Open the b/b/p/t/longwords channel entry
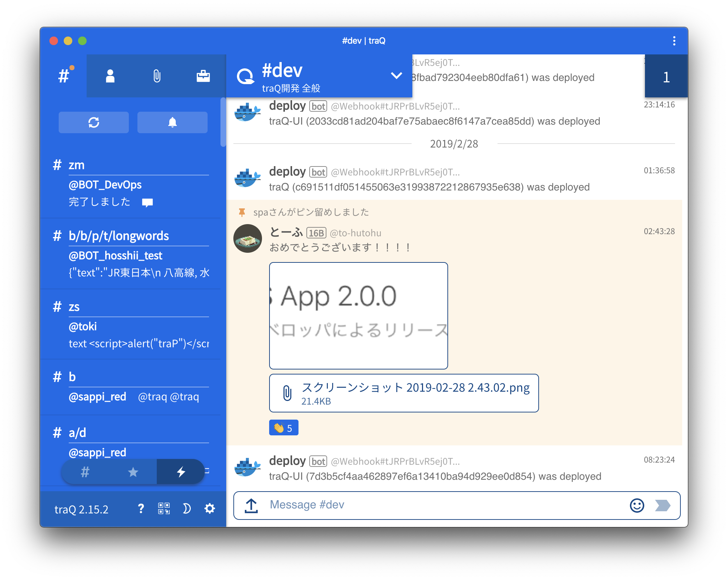 pyautogui.click(x=131, y=253)
